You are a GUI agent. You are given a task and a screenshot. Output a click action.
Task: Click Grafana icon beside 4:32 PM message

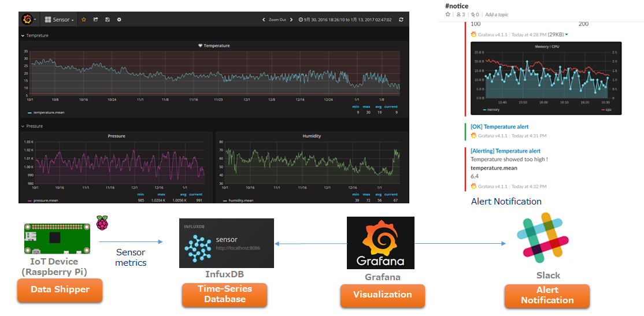[473, 187]
